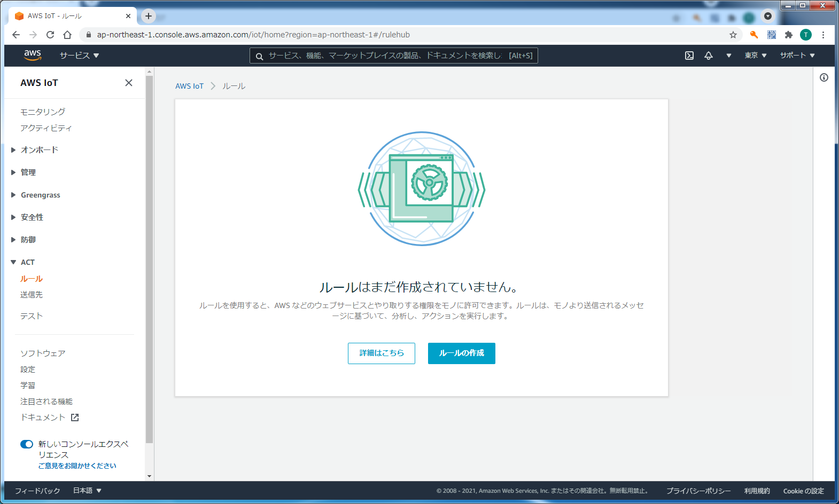Click the AWS logo home icon

click(33, 55)
